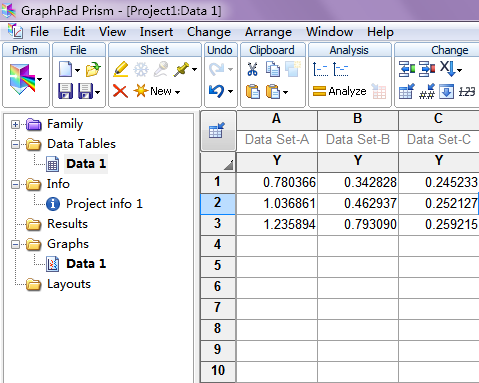479x383 pixels.
Task: Open the Insert menu
Action: (x=156, y=32)
